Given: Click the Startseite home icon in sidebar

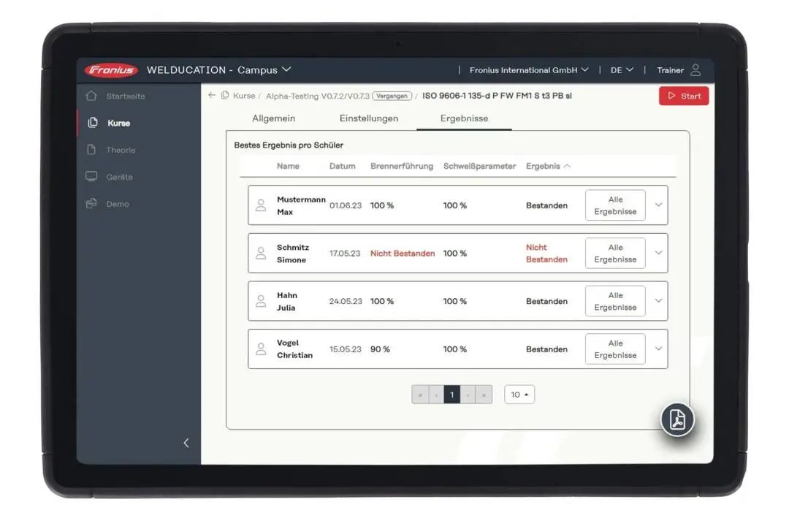Looking at the screenshot, I should (91, 96).
